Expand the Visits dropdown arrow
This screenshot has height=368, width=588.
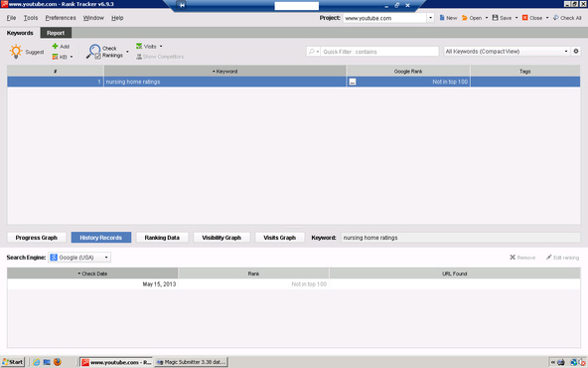(161, 46)
